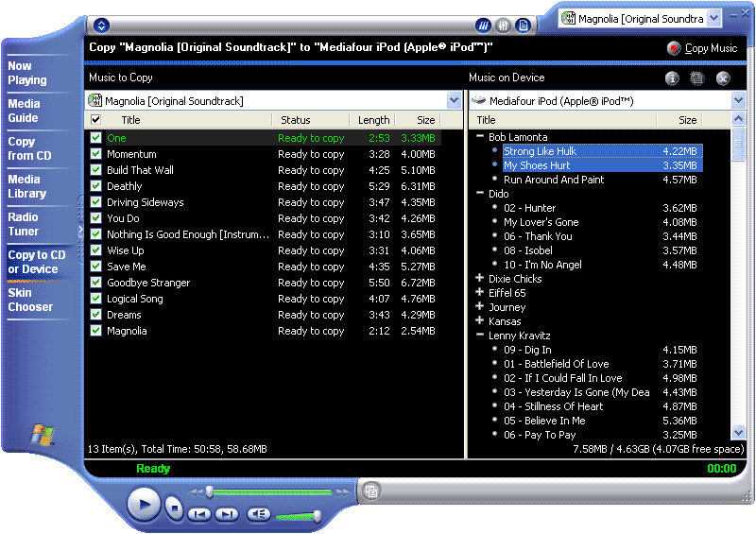Click the Copy Music button label
The height and width of the screenshot is (534, 756).
712,48
